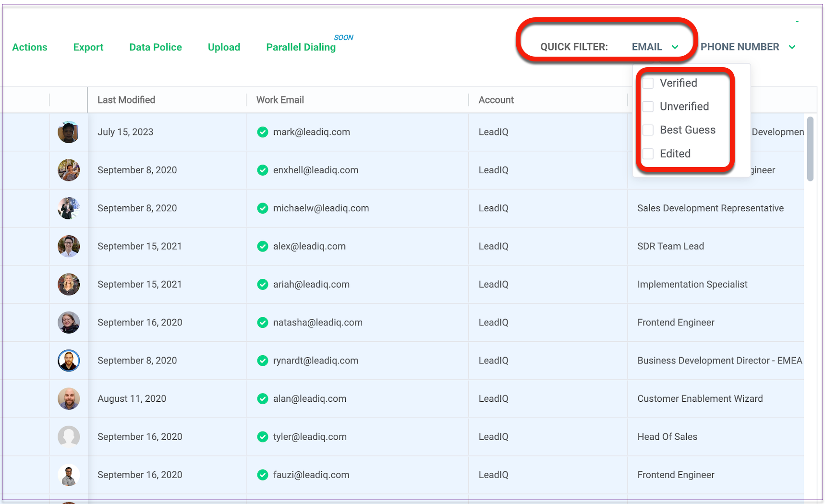The width and height of the screenshot is (825, 504).
Task: Click email rynardt@leadiq.com
Action: click(x=315, y=360)
